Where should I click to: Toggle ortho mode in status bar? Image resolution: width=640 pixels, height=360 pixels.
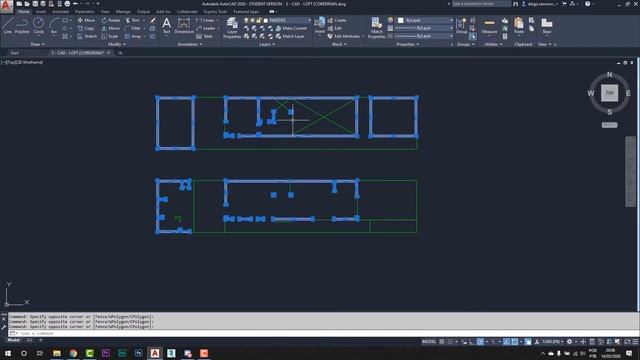(x=472, y=342)
